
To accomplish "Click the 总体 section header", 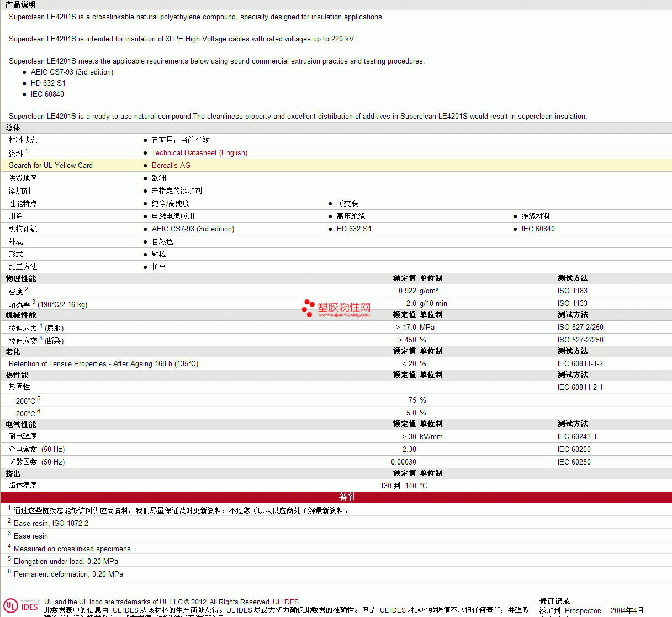I will (13, 128).
